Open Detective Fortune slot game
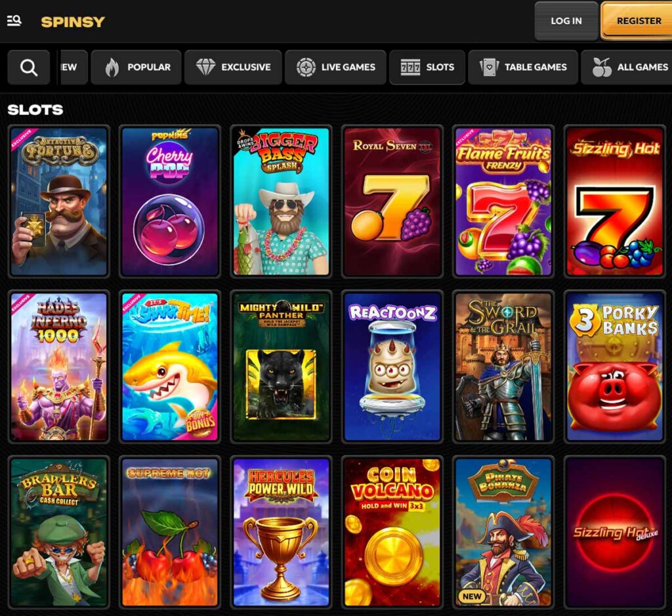Image resolution: width=672 pixels, height=616 pixels. (x=59, y=201)
